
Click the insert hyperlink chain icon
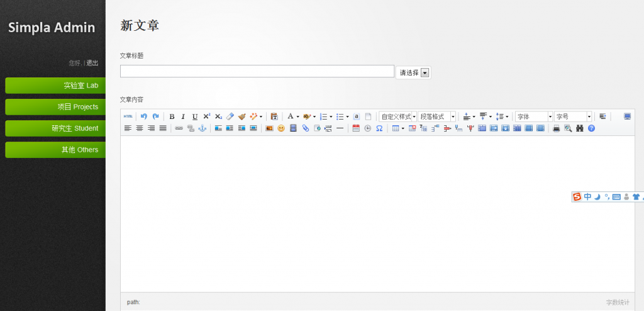pos(179,128)
